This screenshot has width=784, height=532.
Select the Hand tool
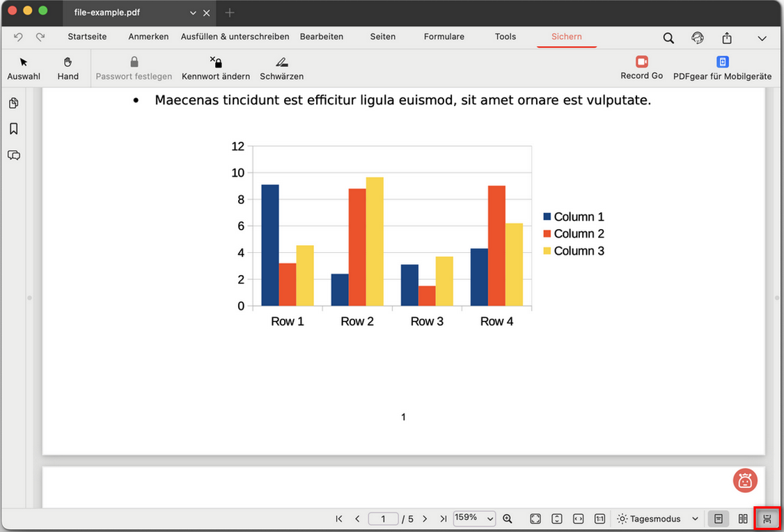[x=68, y=68]
